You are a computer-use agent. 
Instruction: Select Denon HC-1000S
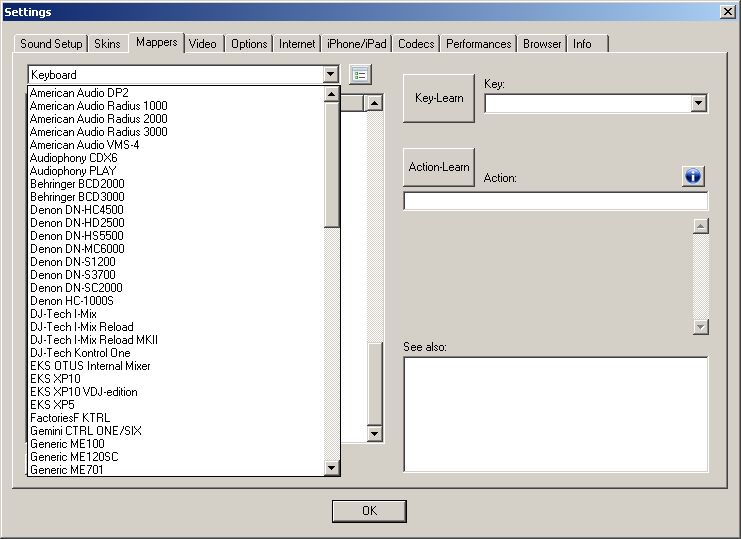click(176, 301)
